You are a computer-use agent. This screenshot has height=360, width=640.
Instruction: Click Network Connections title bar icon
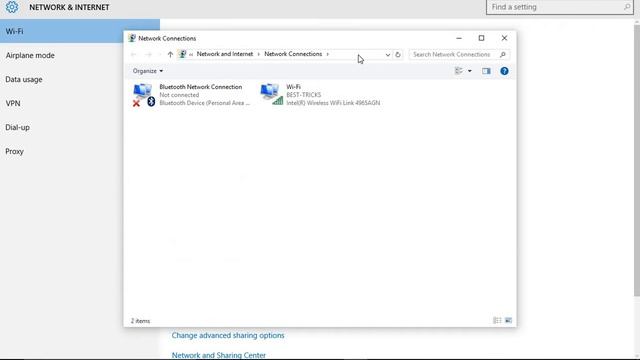point(132,38)
